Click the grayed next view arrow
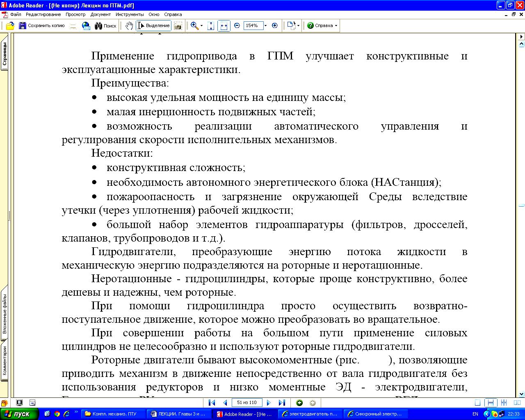This screenshot has width=525, height=420. (x=313, y=403)
